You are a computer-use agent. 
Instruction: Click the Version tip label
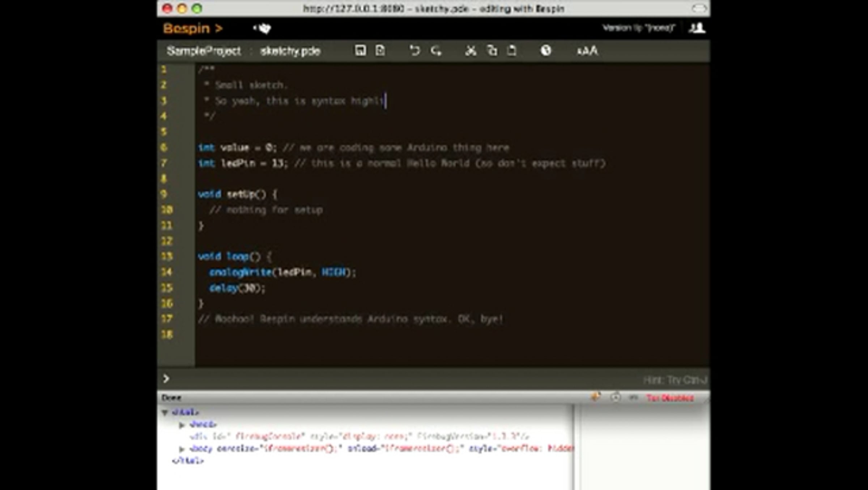click(x=638, y=28)
